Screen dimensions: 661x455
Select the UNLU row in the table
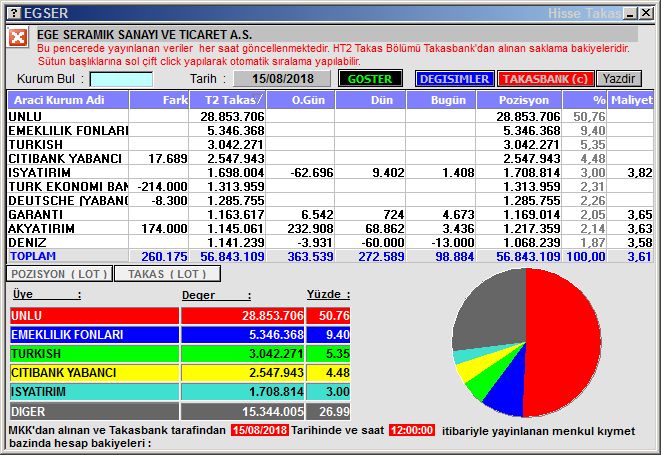[330, 116]
